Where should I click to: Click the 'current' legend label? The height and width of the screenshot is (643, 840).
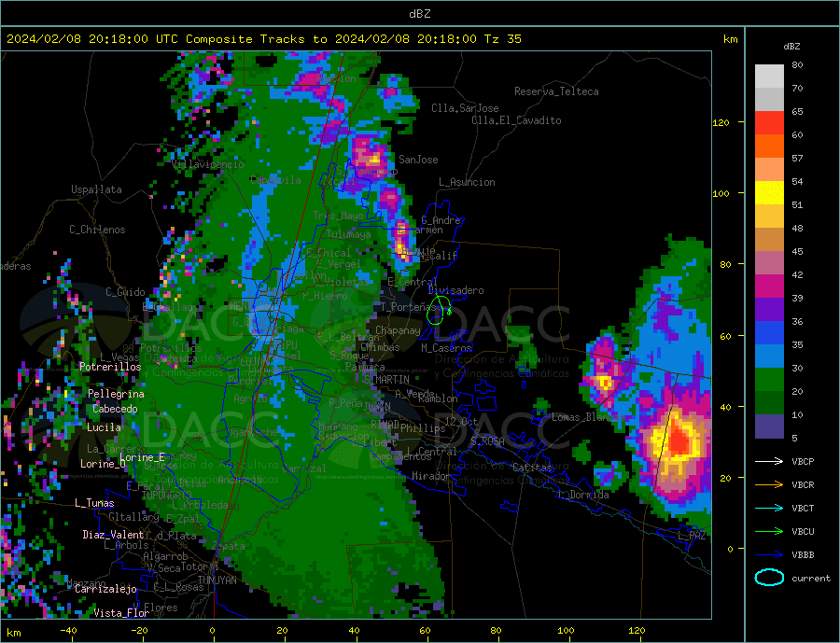(810, 579)
